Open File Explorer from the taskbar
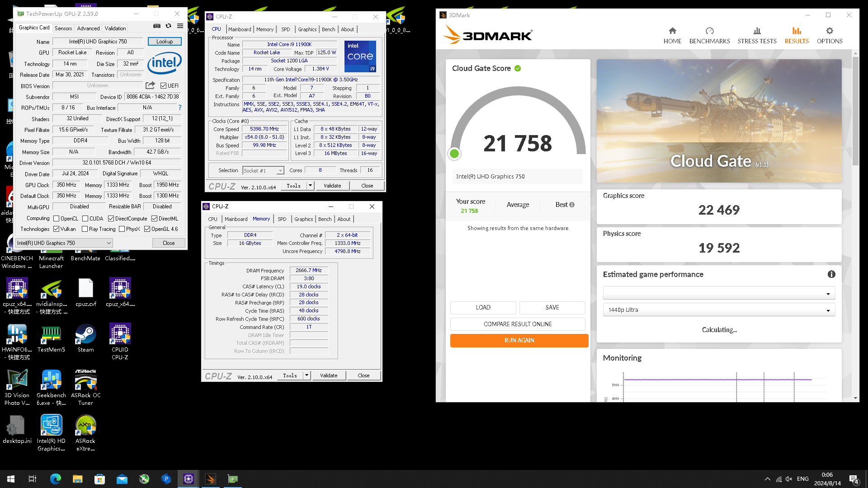Viewport: 868px width, 488px height. pyautogui.click(x=77, y=479)
